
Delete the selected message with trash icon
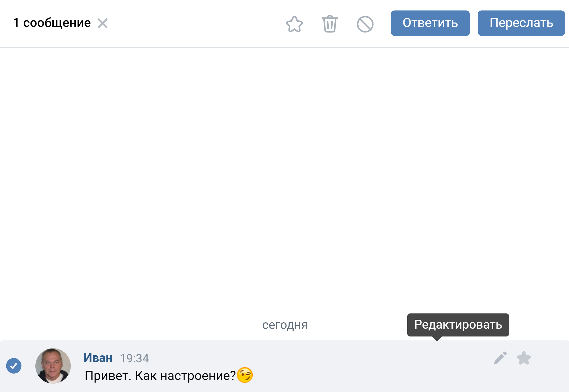pyautogui.click(x=330, y=24)
